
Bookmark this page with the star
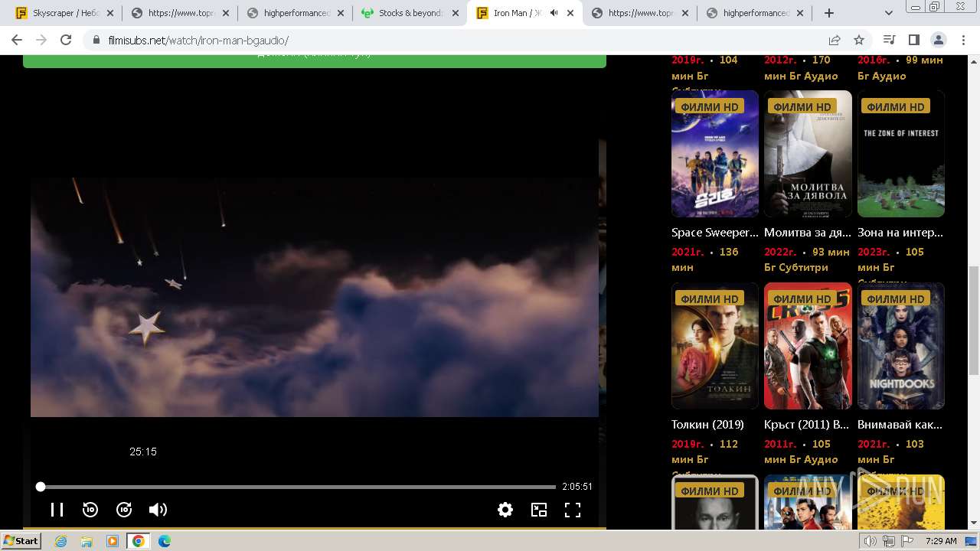pyautogui.click(x=859, y=40)
